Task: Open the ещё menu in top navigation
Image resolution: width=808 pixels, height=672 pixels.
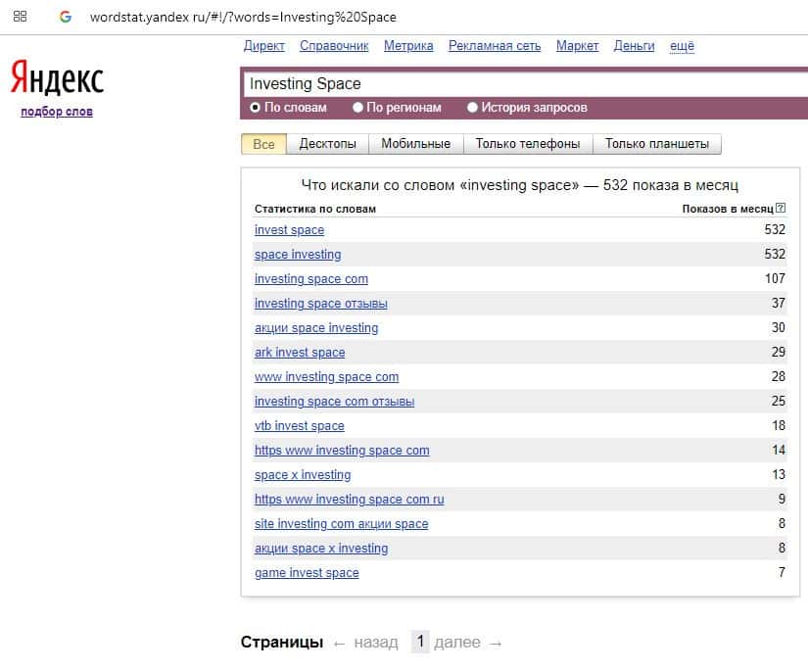Action: click(x=682, y=46)
